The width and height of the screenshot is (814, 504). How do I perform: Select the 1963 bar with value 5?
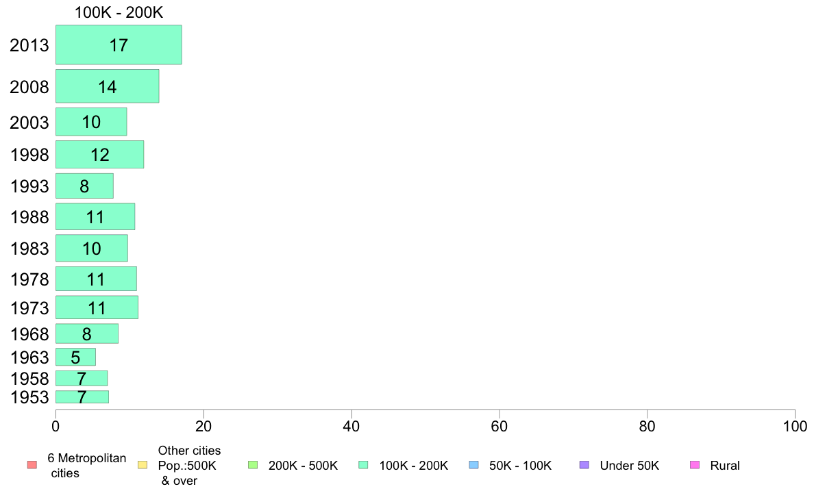click(76, 357)
